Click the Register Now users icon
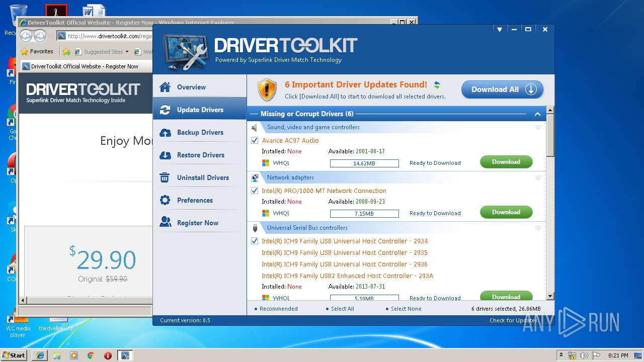 click(165, 222)
